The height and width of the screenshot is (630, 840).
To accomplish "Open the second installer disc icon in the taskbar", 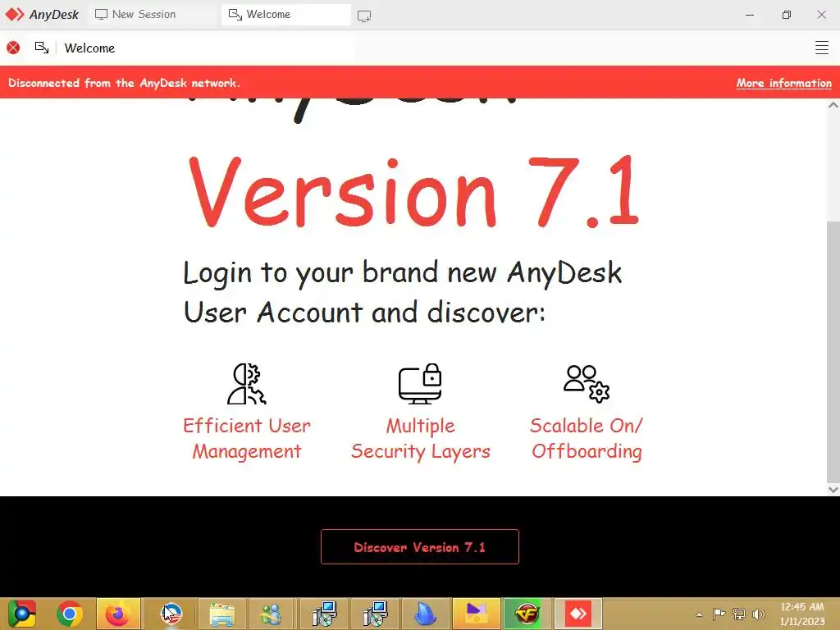I will click(x=374, y=614).
